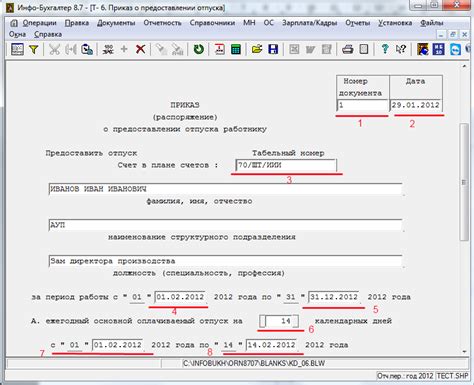The height and width of the screenshot is (385, 474).
Task: Click the work period start date field
Action: (x=180, y=297)
